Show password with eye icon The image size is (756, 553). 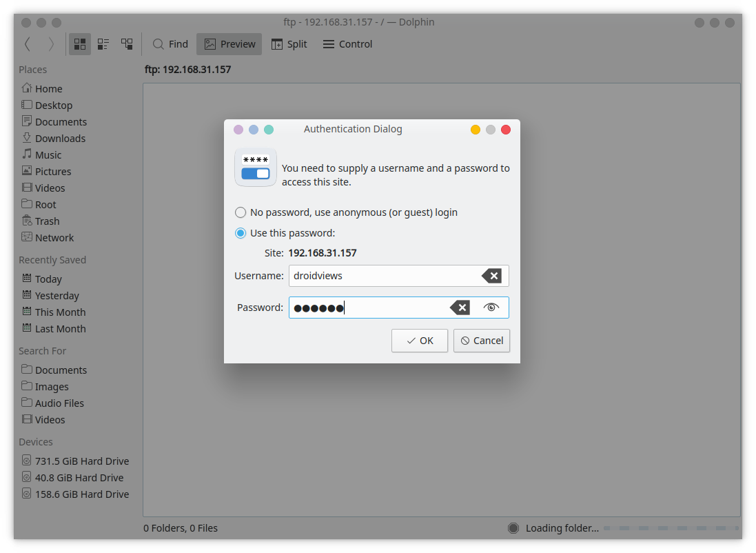click(491, 308)
